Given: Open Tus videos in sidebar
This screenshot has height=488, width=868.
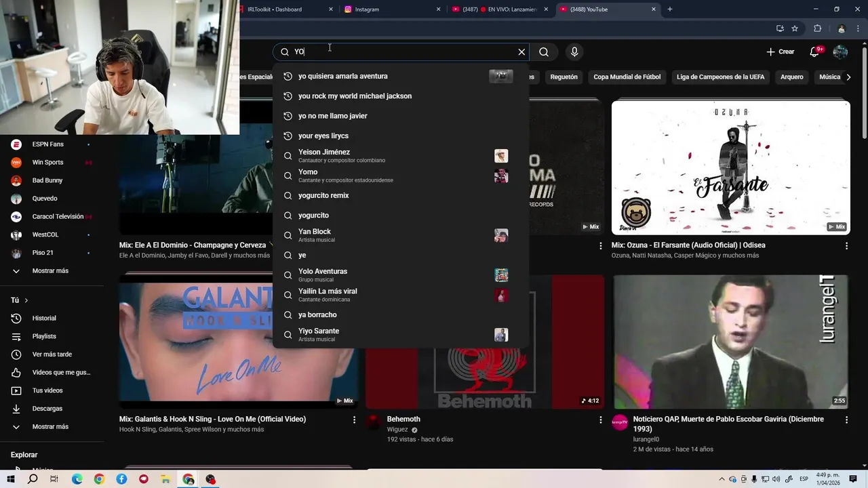Looking at the screenshot, I should click(x=51, y=390).
